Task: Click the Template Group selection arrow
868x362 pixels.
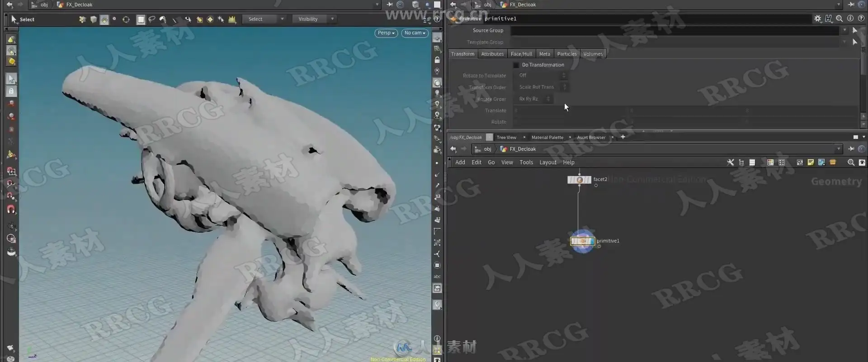Action: 854,42
